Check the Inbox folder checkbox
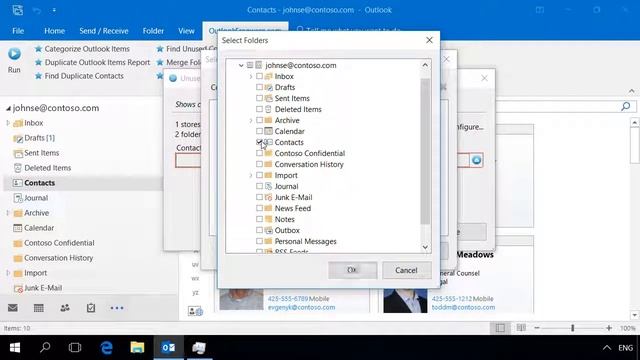Viewport: 640px width, 360px height. [x=259, y=76]
